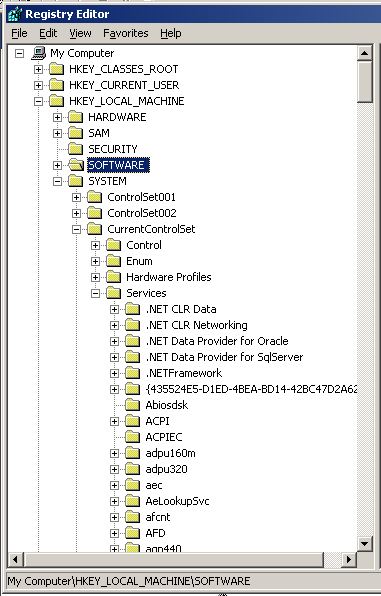381x596 pixels.
Task: Collapse the My Computer root node
Action: click(19, 53)
